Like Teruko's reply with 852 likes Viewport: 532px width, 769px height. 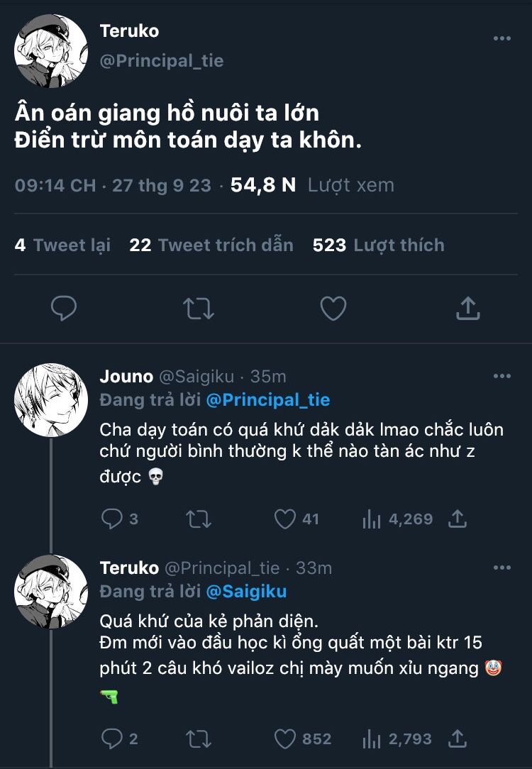(285, 739)
